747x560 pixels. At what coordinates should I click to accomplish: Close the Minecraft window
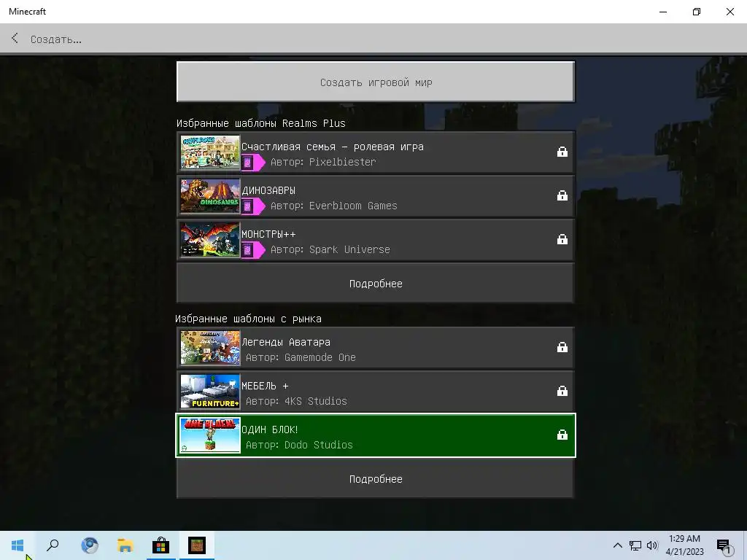click(729, 12)
